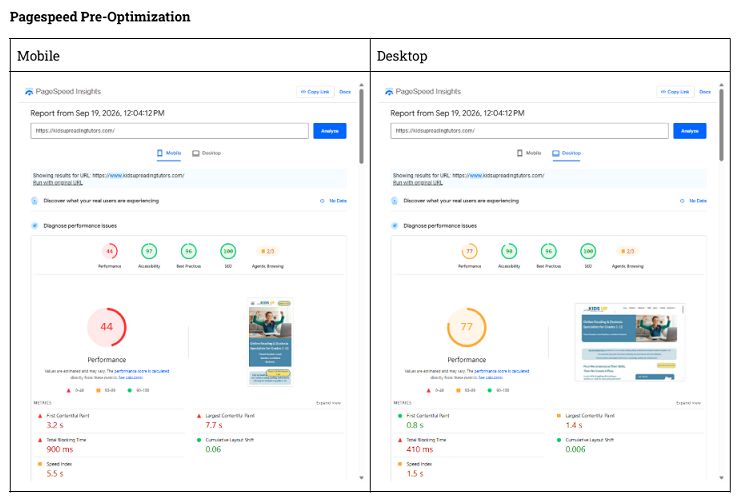Click Diagnose performance issues icon in Mobile panel

34,226
